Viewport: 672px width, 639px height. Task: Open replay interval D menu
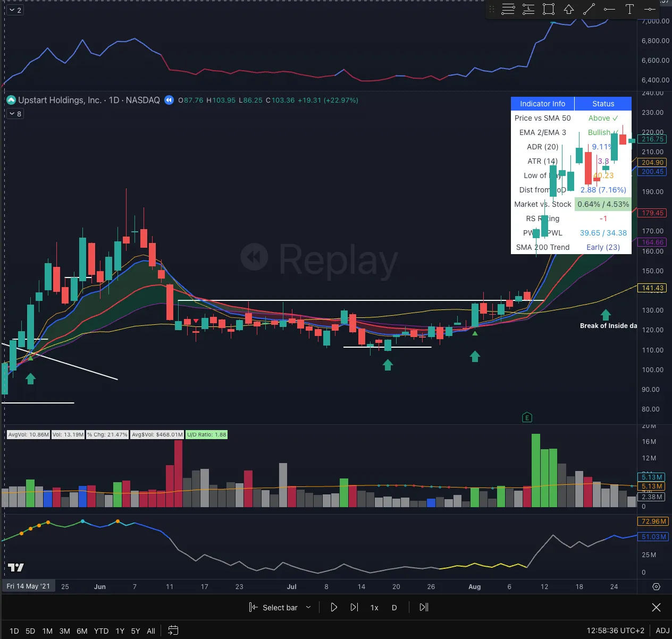(394, 607)
